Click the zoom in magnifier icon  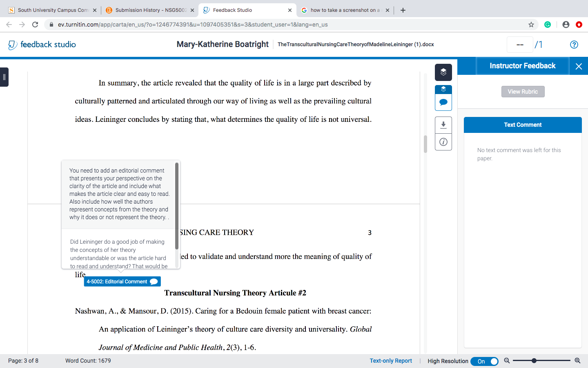click(x=577, y=361)
